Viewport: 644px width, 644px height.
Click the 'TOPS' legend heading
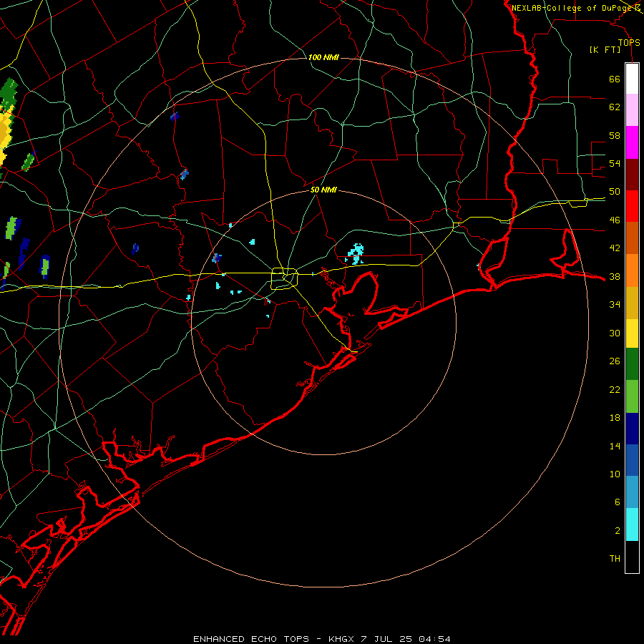coord(629,42)
